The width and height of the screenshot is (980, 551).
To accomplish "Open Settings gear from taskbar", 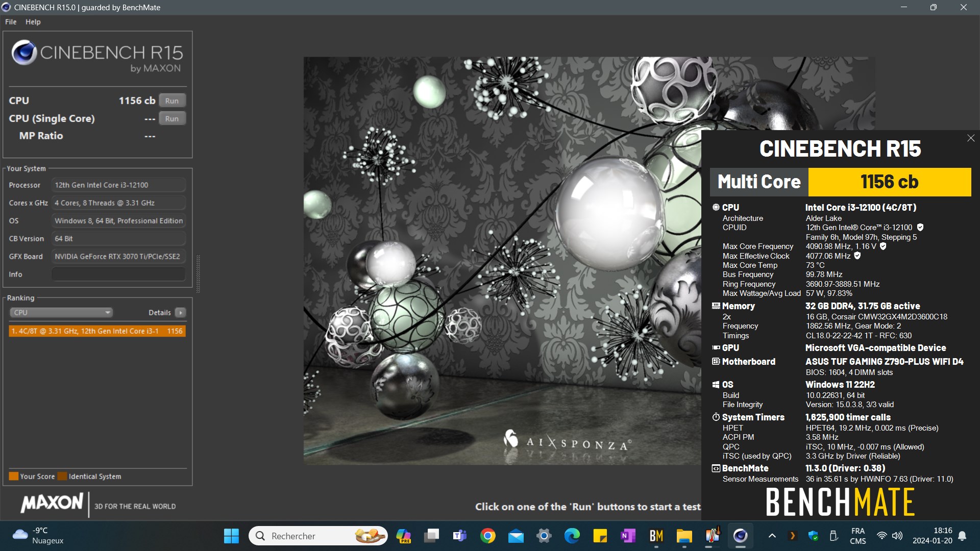I will [544, 536].
